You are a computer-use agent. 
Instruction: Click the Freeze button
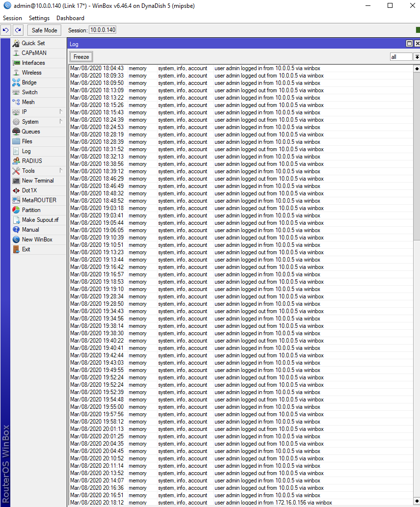tap(81, 57)
